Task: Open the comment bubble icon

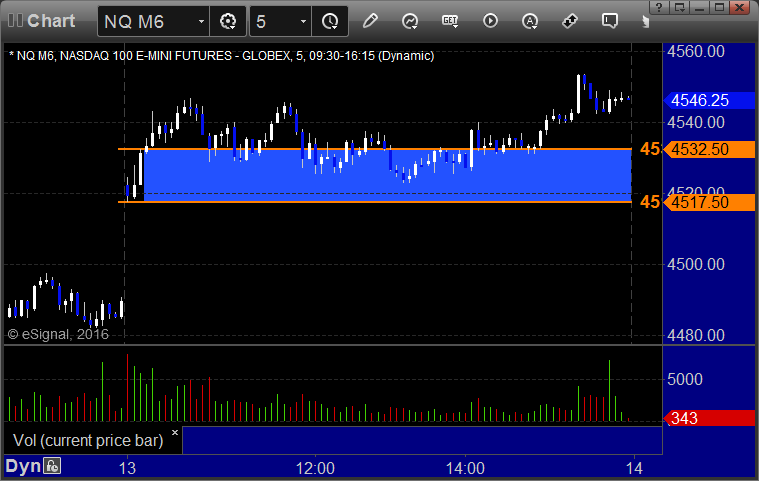Action: coord(609,21)
